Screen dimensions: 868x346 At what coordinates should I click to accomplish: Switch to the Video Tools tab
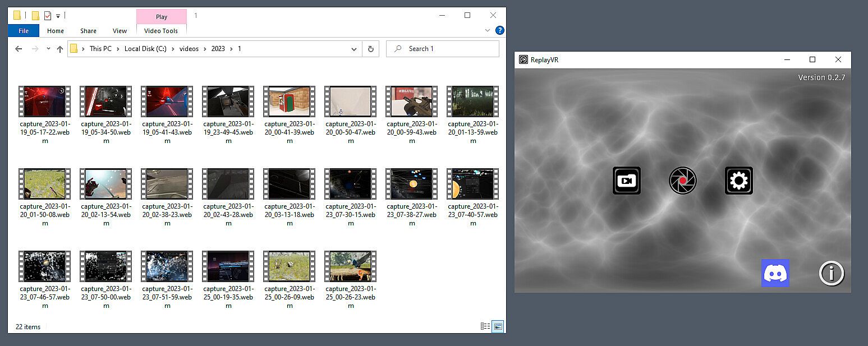[x=161, y=31]
